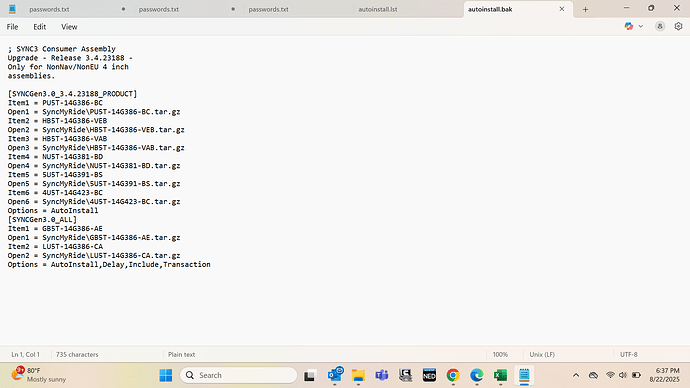Click the 'Item6 = 4U5T-14G423-BC' line
This screenshot has width=690, height=388.
pyautogui.click(x=55, y=193)
